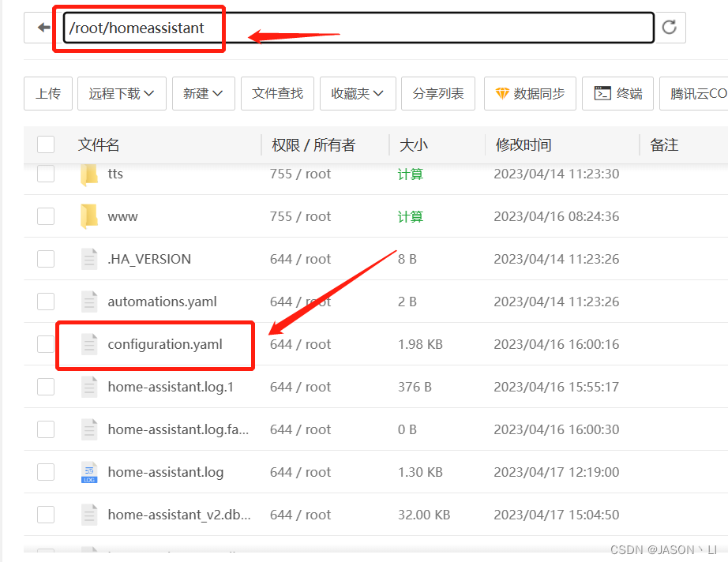Tick the home-assistant.log row checkbox
The height and width of the screenshot is (562, 728).
click(x=46, y=472)
